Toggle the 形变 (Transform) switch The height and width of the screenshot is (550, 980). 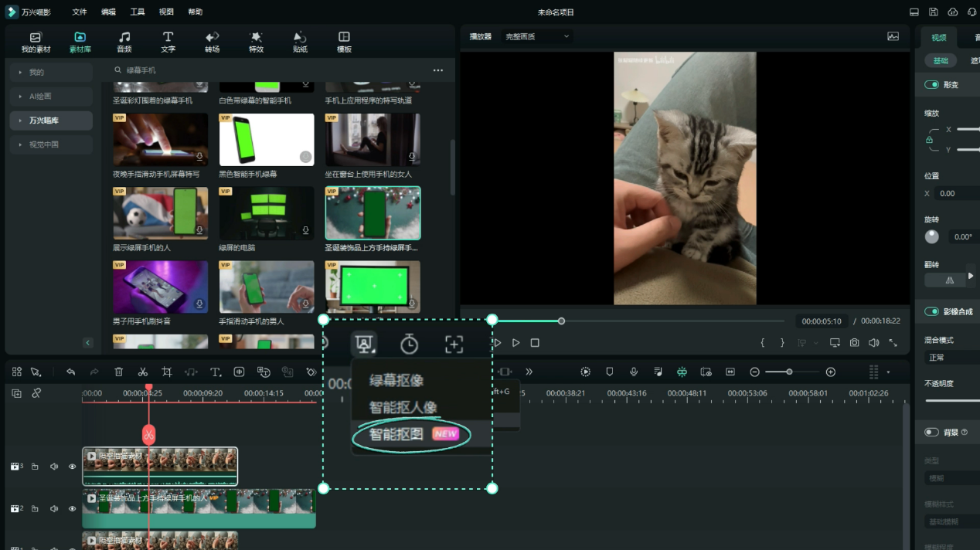(x=931, y=85)
